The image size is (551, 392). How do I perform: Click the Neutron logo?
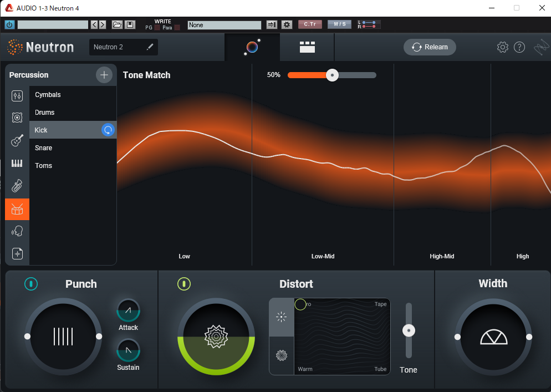[x=40, y=47]
